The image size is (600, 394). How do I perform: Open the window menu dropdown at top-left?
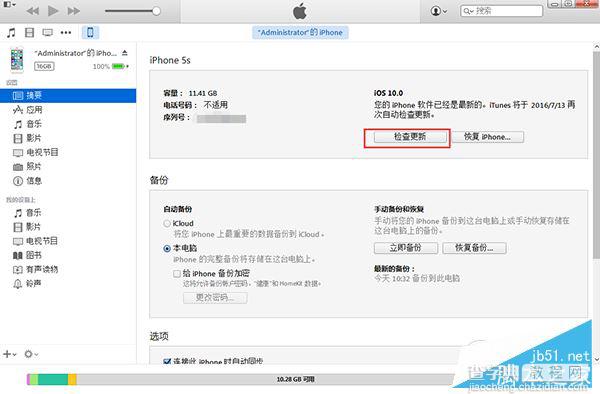[10, 5]
